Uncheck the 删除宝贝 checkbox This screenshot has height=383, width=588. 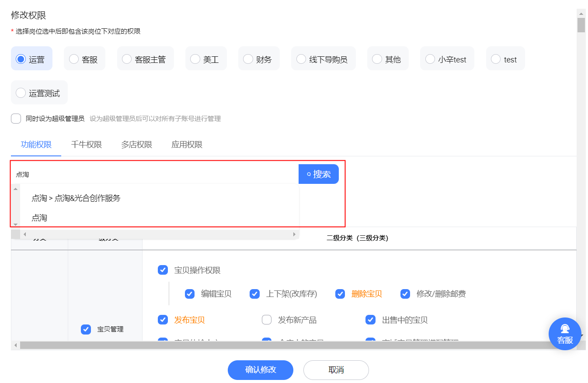coord(340,293)
